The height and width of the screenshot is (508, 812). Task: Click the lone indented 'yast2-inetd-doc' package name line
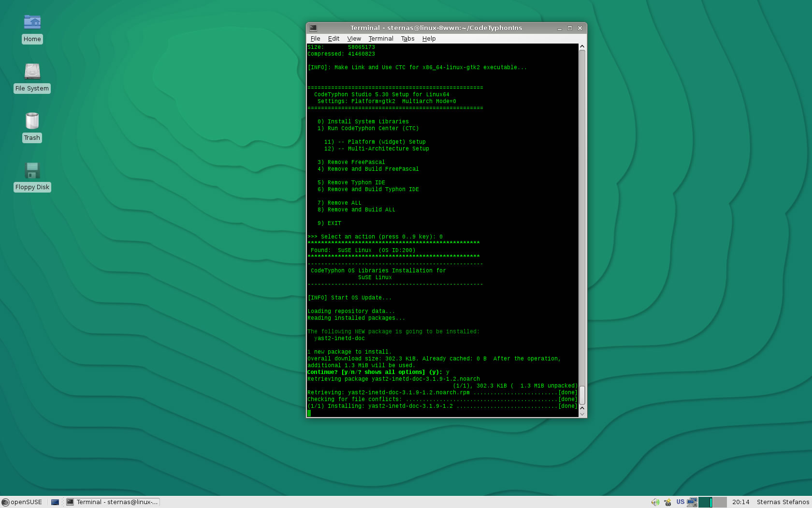click(x=339, y=339)
